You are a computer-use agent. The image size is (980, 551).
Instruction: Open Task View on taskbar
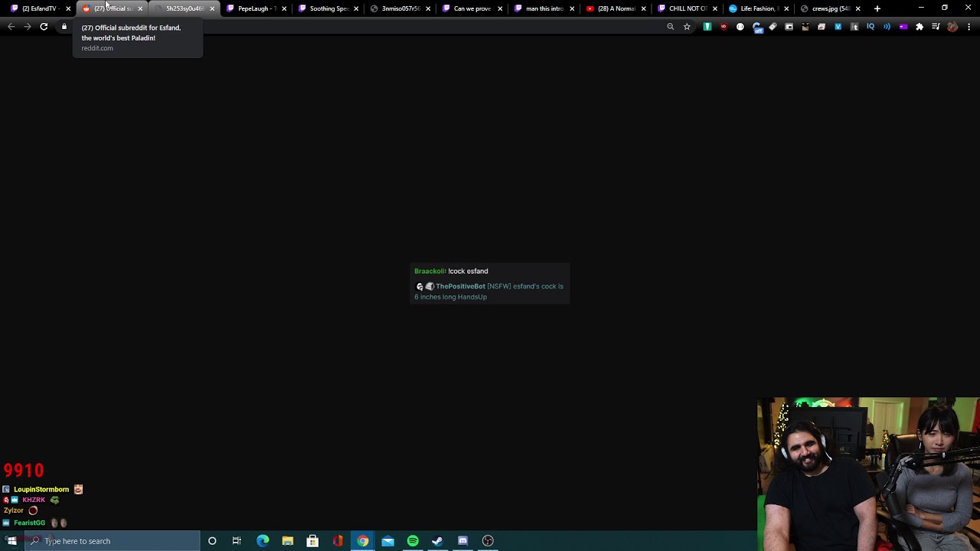pos(237,541)
